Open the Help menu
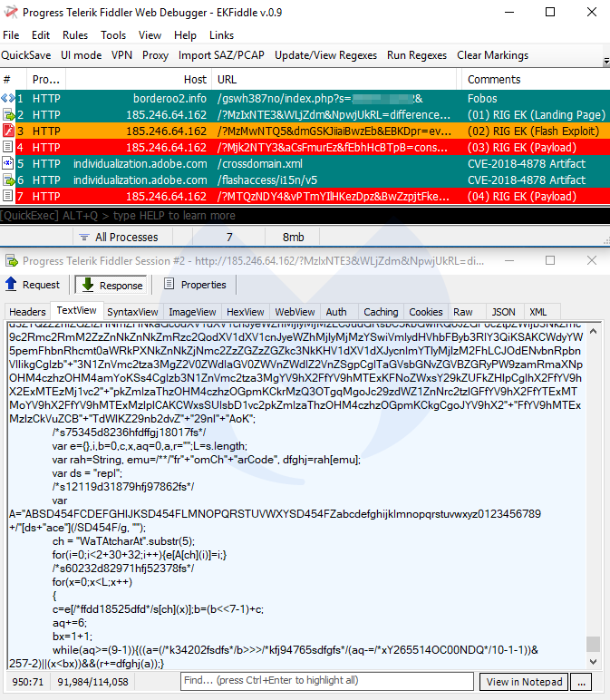The height and width of the screenshot is (700, 610). [x=185, y=35]
